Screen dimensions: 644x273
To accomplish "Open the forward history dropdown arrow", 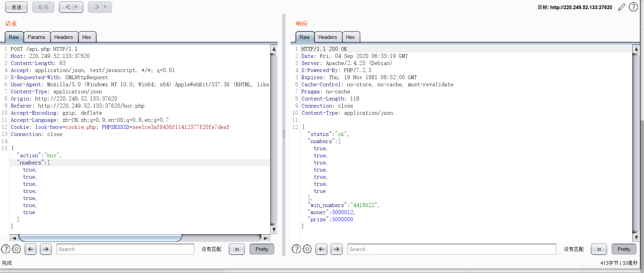I will [x=105, y=7].
